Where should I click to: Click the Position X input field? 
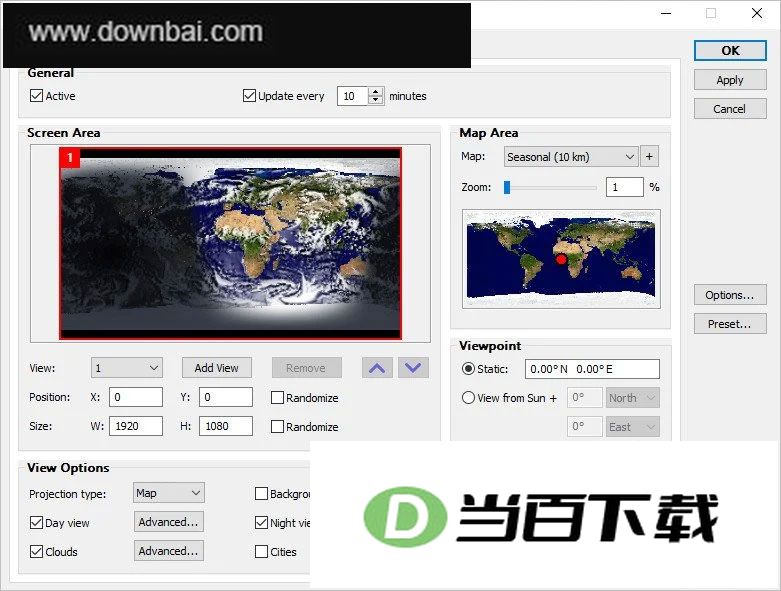pyautogui.click(x=136, y=397)
